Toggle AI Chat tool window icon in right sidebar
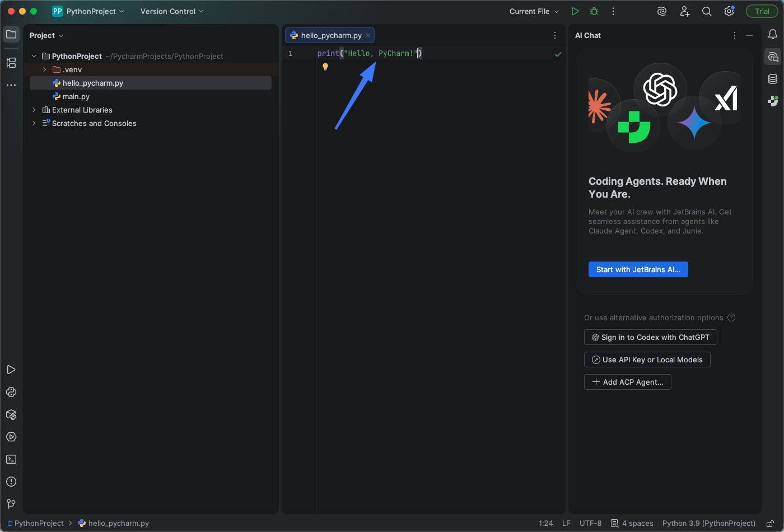Viewport: 784px width, 532px height. tap(773, 57)
